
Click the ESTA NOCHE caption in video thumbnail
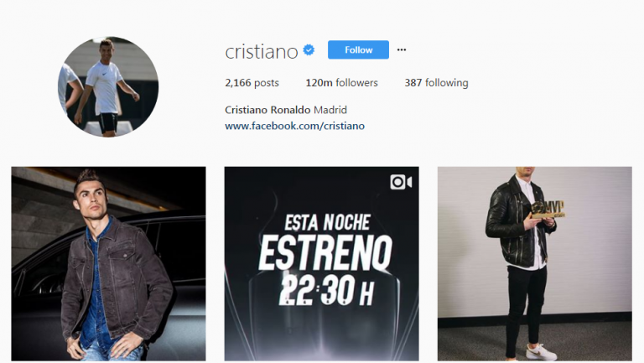[x=327, y=222]
